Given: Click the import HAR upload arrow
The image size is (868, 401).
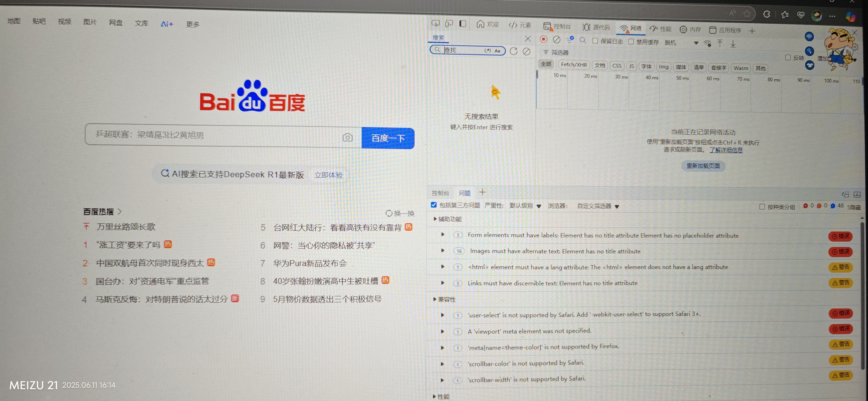Looking at the screenshot, I should tap(720, 43).
